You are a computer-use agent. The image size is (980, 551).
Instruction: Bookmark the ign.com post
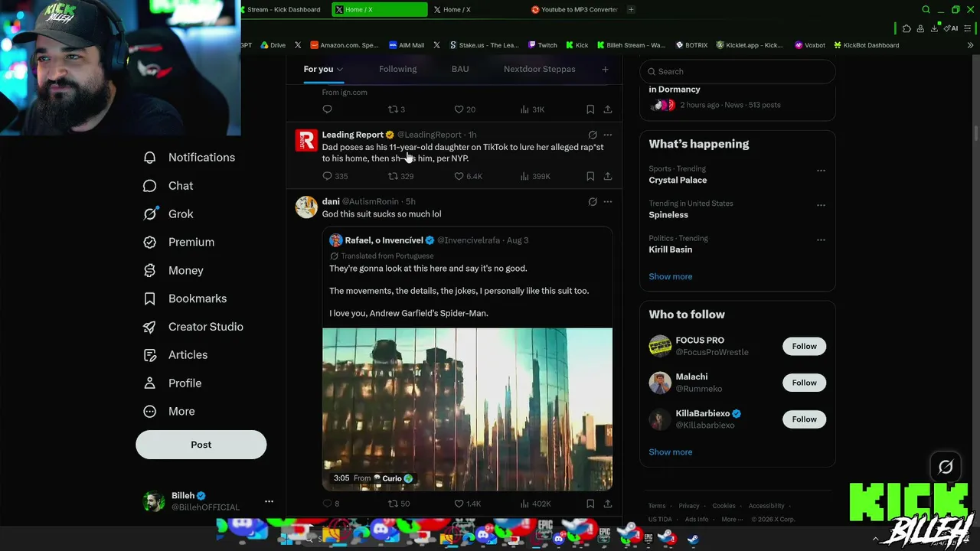tap(590, 109)
